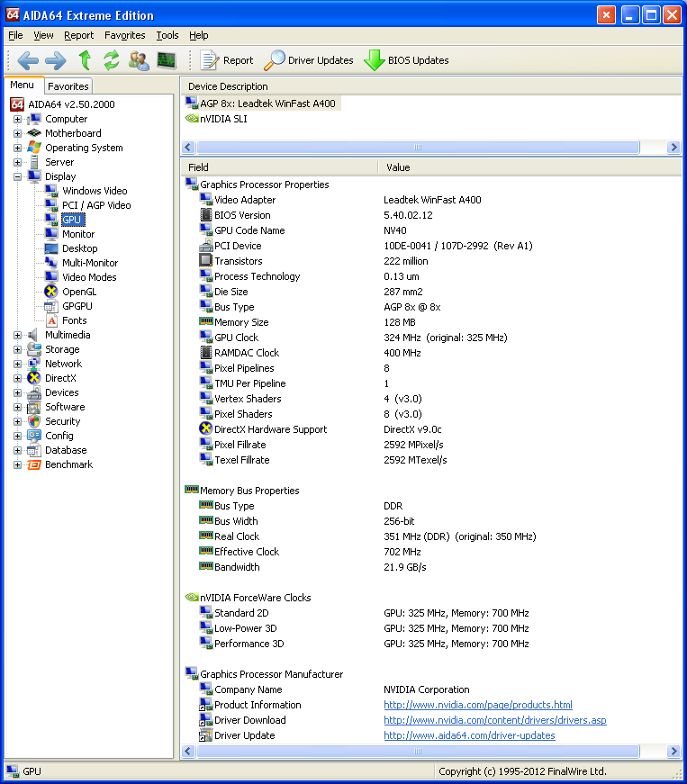Expand the Security tree node
This screenshot has height=784, width=687.
pyautogui.click(x=17, y=421)
